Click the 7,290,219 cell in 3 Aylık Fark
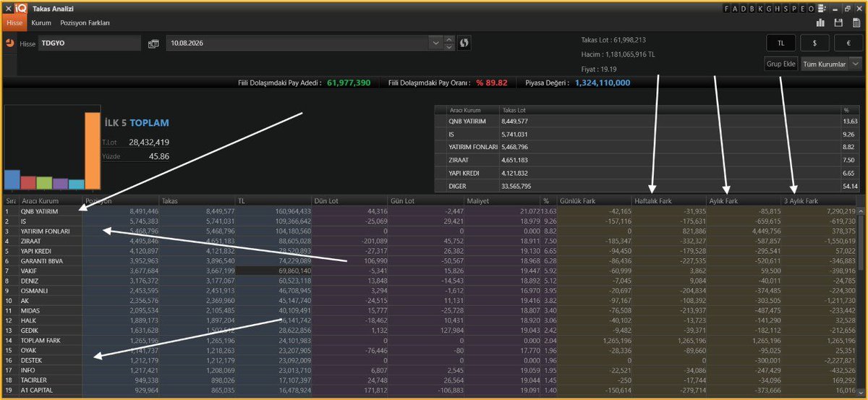The image size is (868, 400). coord(820,211)
